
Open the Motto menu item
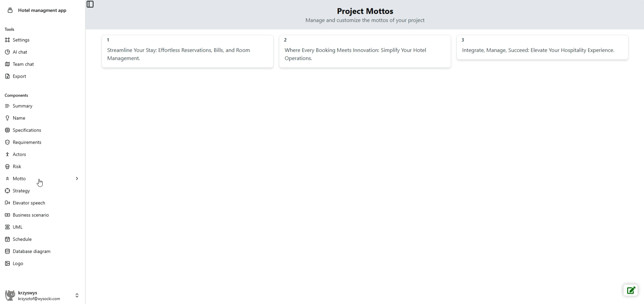(42, 179)
